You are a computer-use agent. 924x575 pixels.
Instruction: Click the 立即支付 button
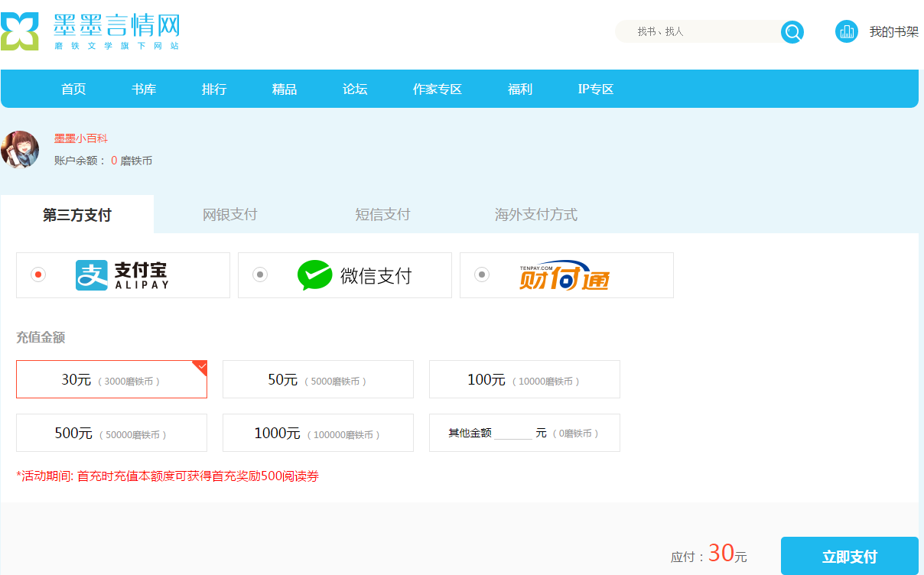(x=850, y=557)
